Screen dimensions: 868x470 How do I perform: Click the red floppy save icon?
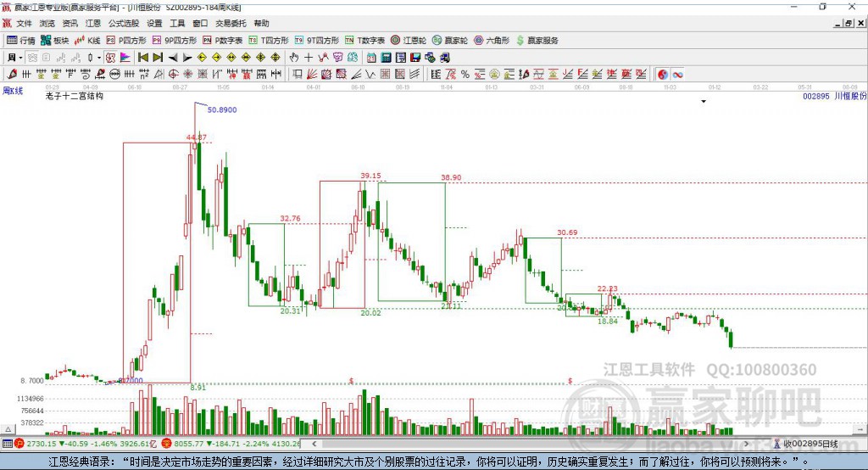(415, 58)
